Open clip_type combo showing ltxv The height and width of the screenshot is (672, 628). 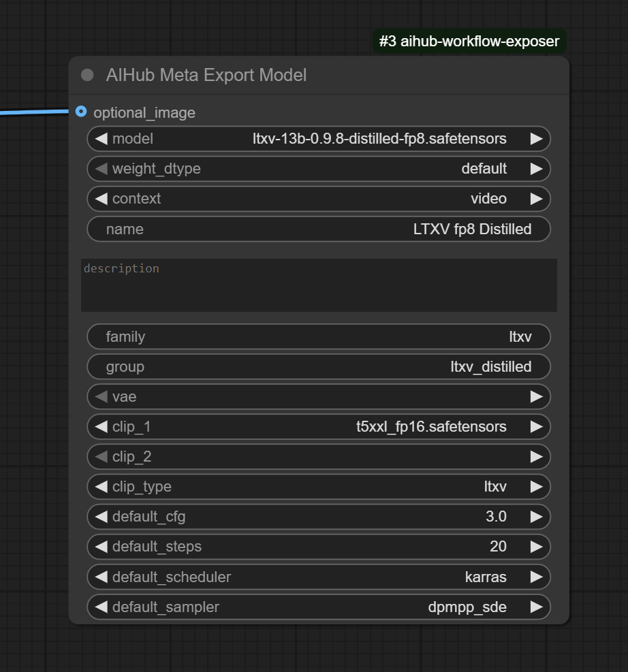pos(319,487)
